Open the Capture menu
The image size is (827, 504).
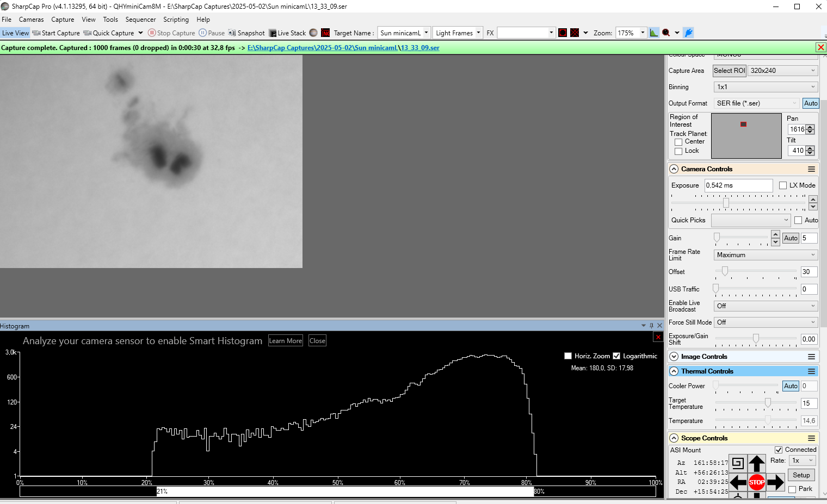(x=63, y=20)
